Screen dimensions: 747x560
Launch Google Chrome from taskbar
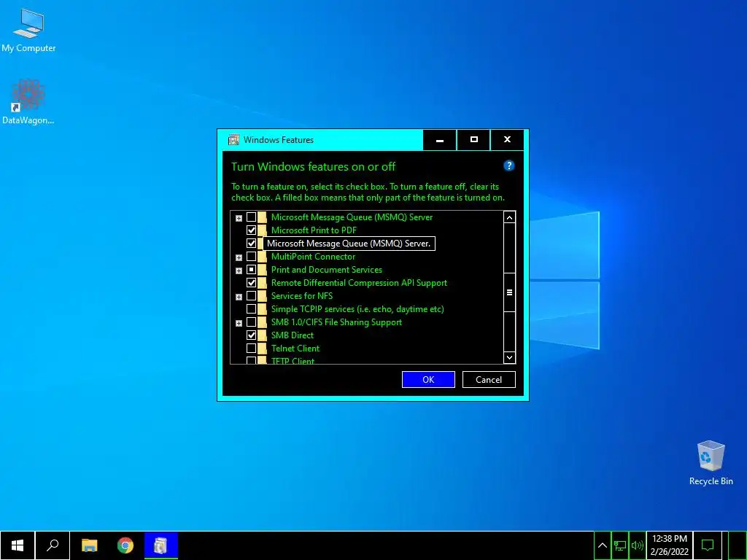(x=125, y=545)
